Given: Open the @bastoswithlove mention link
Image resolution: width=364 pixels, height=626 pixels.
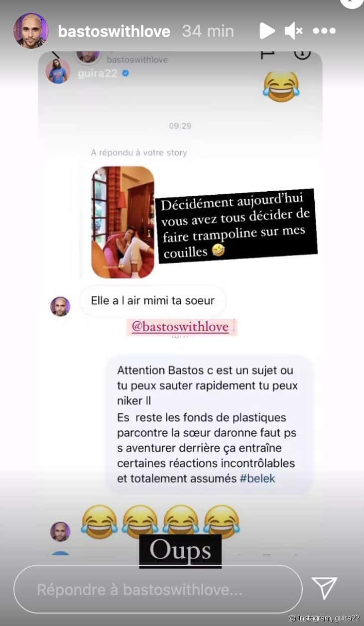Looking at the screenshot, I should [x=180, y=327].
